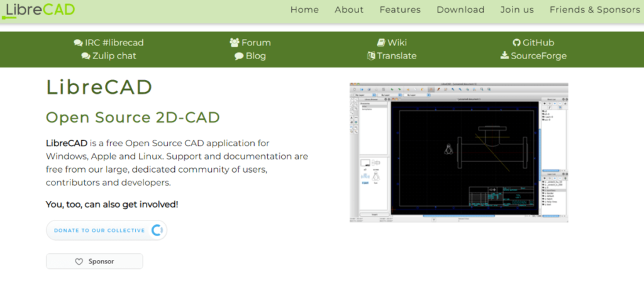
Task: Click the LibreCAD main heading
Action: pyautogui.click(x=99, y=87)
